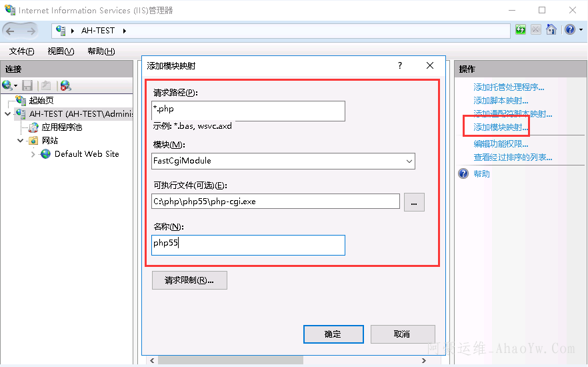
Task: Click the back navigation arrow
Action: 11,31
